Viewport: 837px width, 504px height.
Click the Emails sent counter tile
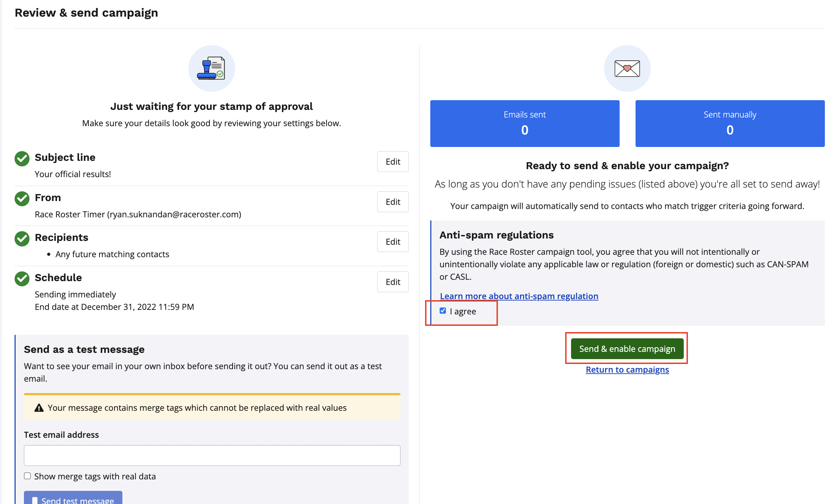click(x=525, y=123)
